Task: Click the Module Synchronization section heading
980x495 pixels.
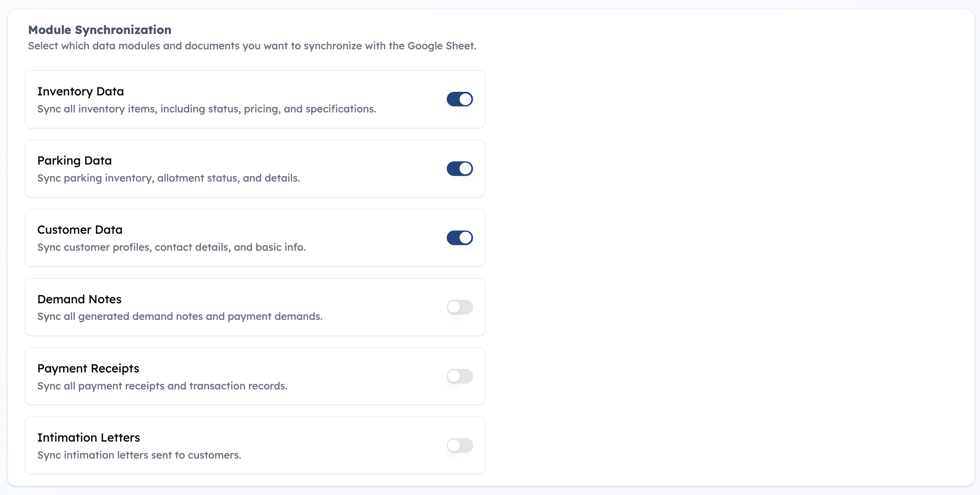Action: tap(99, 30)
